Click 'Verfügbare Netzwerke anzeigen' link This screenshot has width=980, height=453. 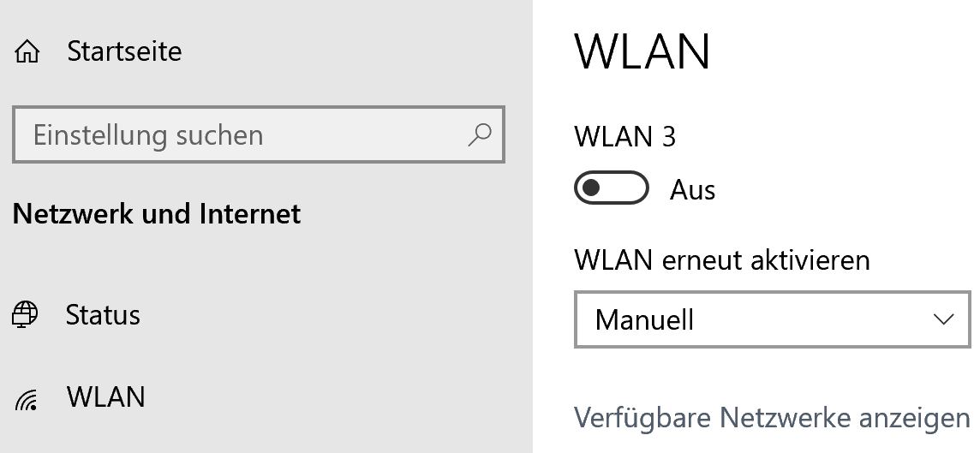(x=772, y=417)
